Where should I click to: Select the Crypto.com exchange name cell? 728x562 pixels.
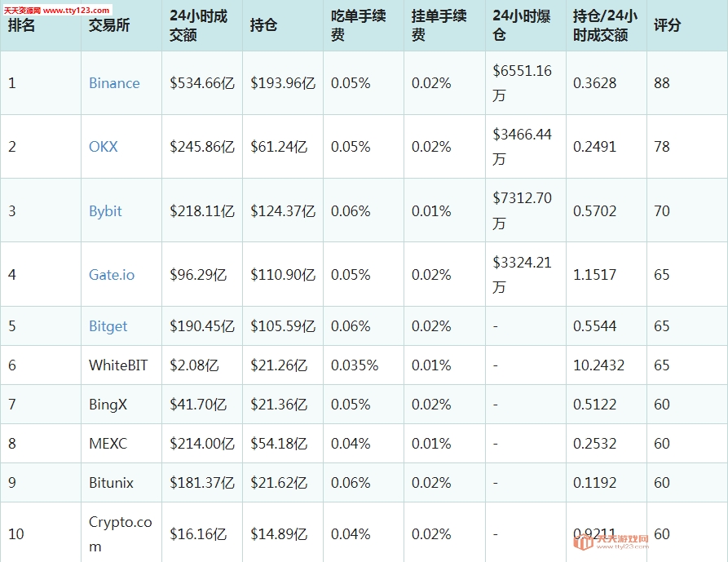[121, 533]
